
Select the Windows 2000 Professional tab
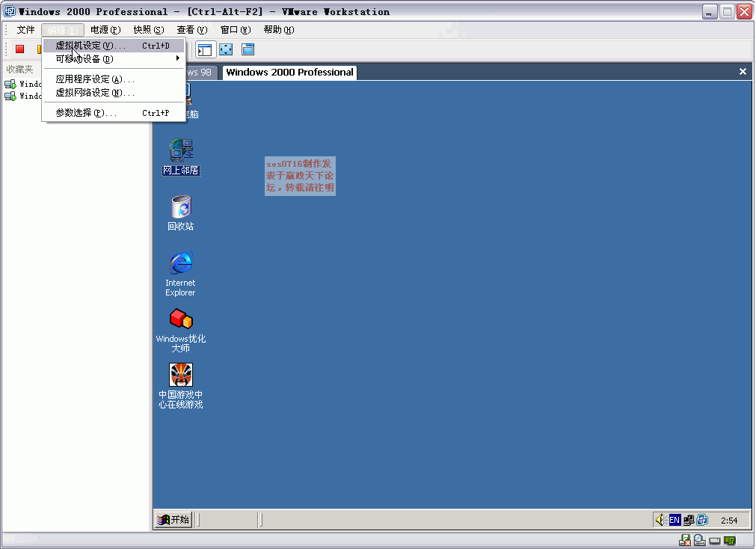point(290,73)
